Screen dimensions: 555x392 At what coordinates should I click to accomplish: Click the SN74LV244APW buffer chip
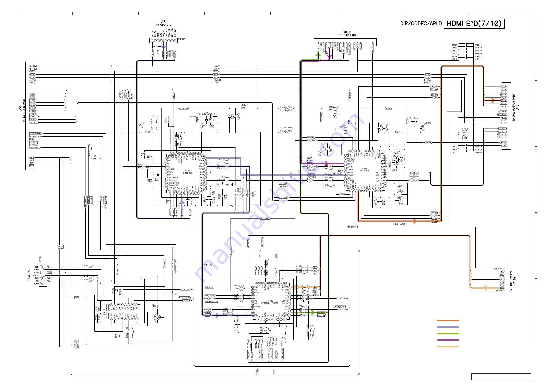coord(124,312)
